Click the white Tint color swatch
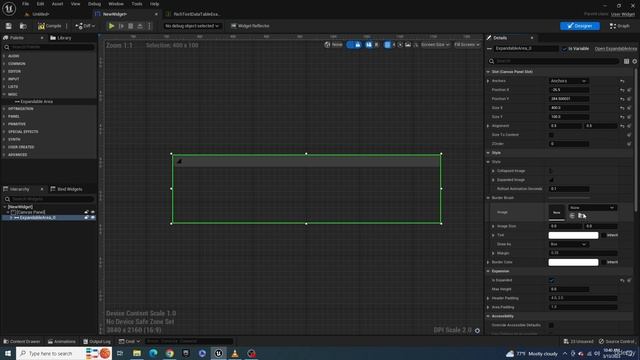Screen dimensions: 640x360 573,235
